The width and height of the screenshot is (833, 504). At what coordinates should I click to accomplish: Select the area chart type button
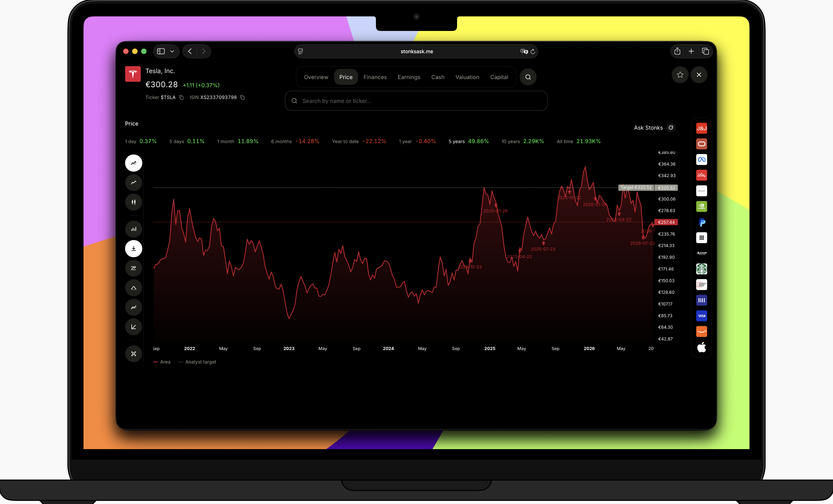[133, 163]
